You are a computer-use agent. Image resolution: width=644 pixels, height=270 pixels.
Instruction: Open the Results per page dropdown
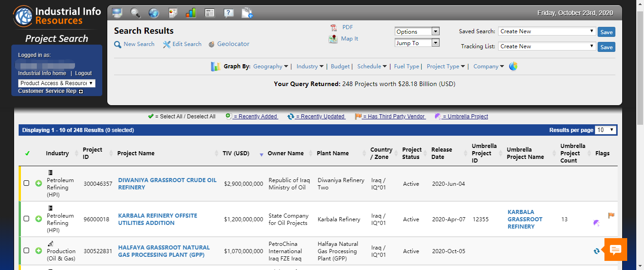(x=606, y=130)
